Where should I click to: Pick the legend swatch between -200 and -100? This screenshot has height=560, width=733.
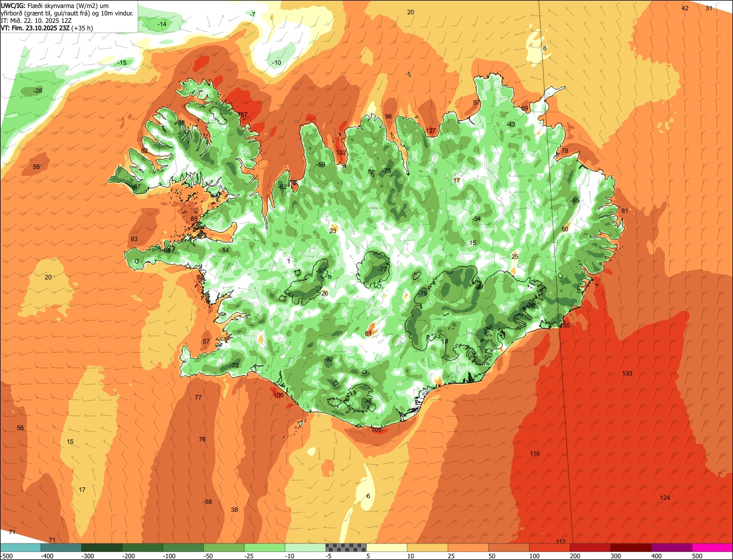(x=143, y=547)
